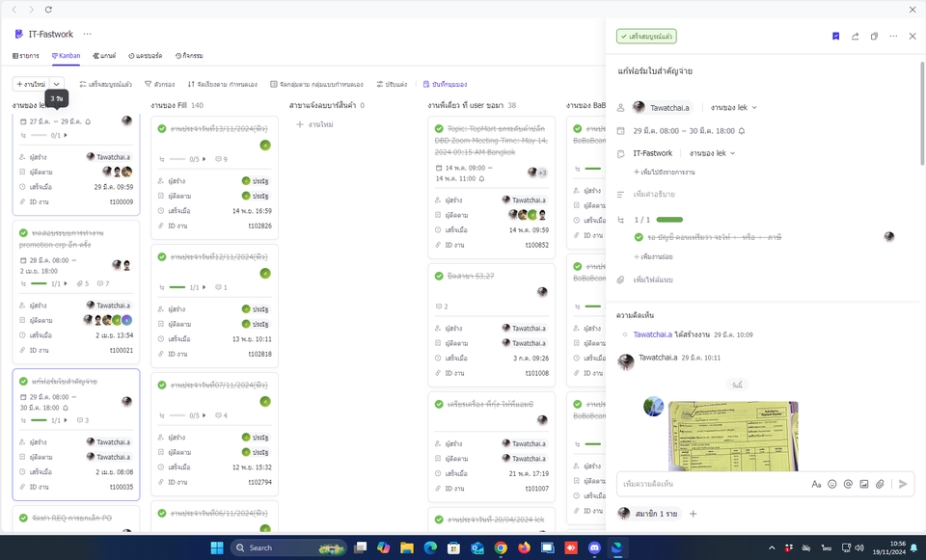
Task: Open dropdown arrow next to + งานใหม่
Action: tap(57, 85)
